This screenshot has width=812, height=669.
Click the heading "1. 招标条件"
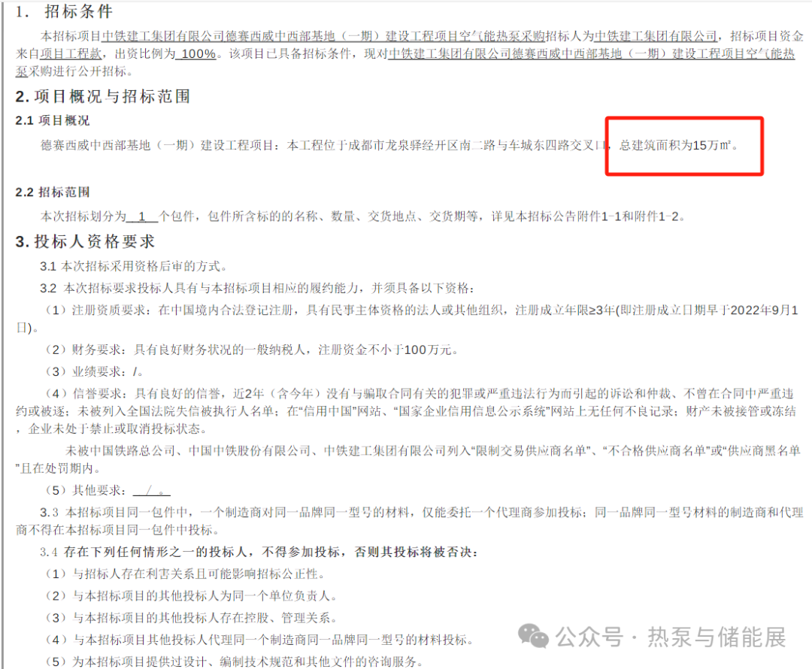64,11
